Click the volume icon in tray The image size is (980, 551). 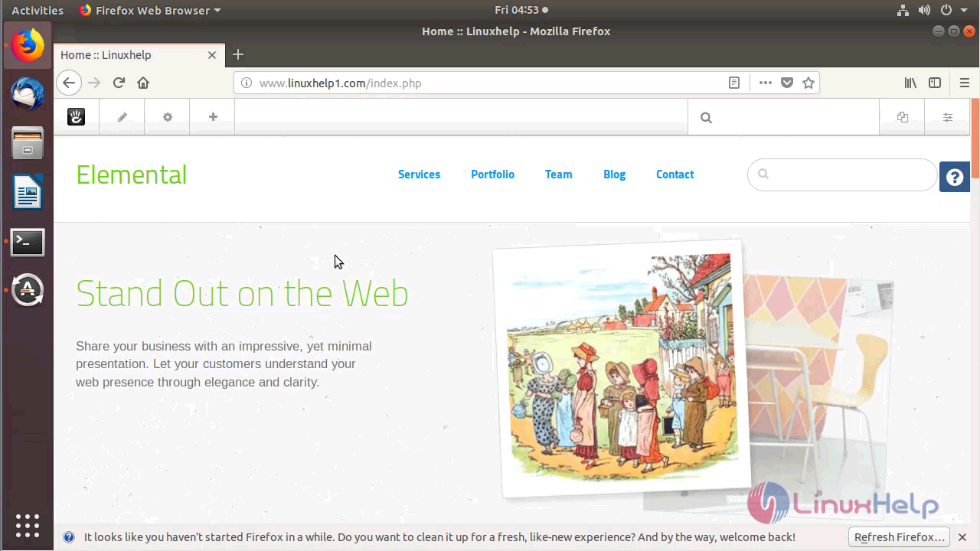924,10
